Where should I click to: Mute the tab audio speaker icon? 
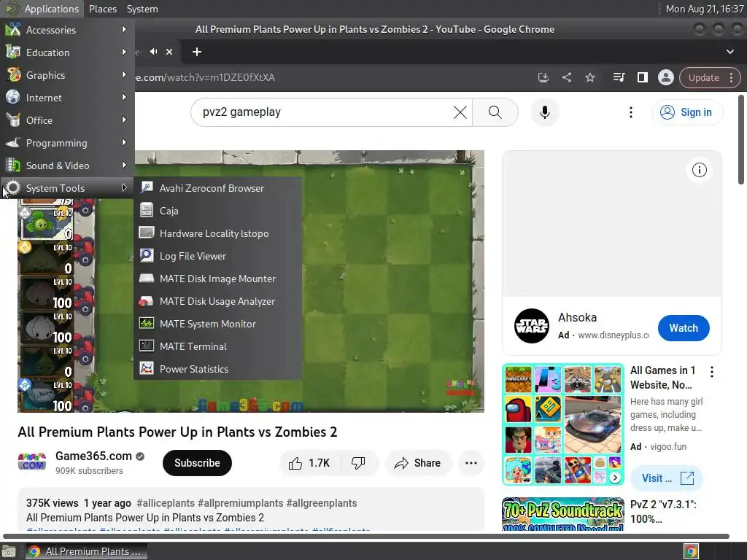(x=153, y=52)
